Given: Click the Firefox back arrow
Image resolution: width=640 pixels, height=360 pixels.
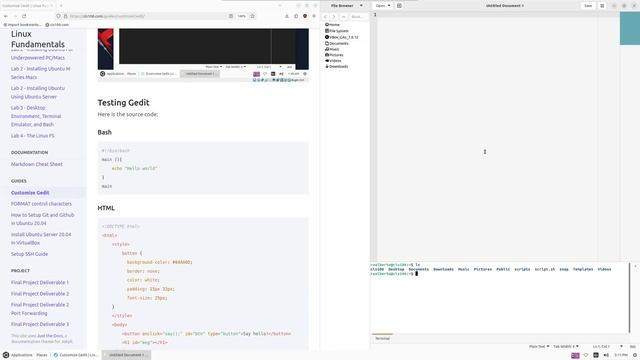Looking at the screenshot, I should click(x=6, y=16).
